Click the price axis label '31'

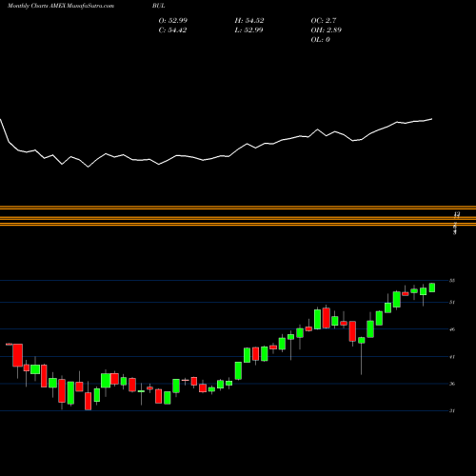pyautogui.click(x=452, y=410)
